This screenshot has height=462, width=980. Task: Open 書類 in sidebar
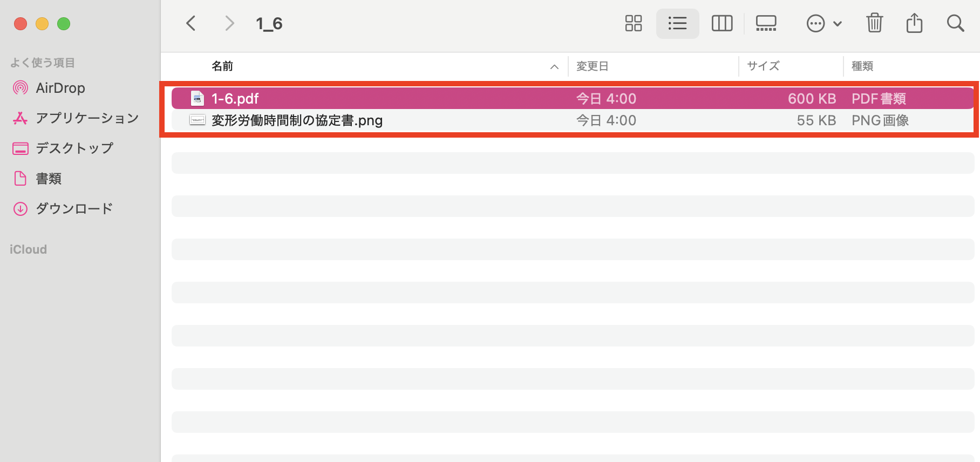coord(49,179)
